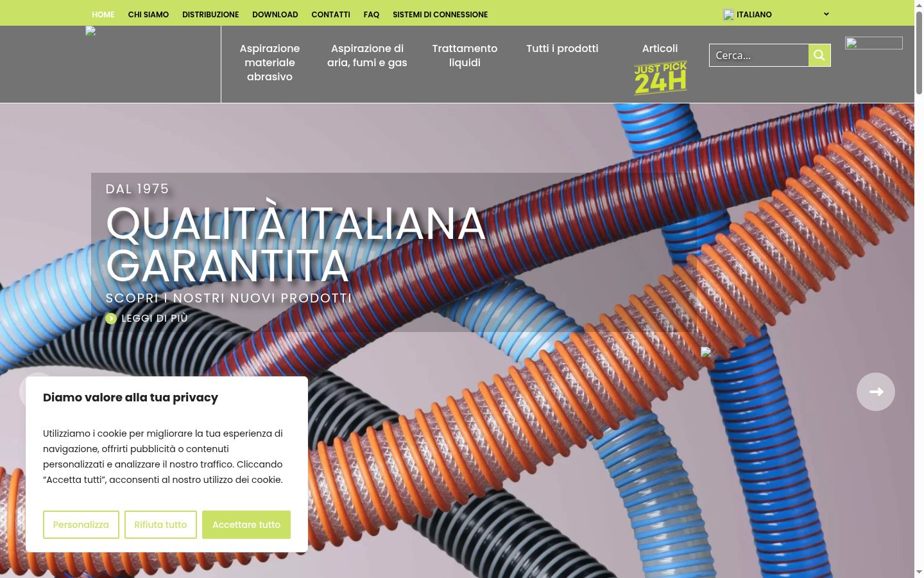Click the page vertical scrollbar thumb
This screenshot has height=578, width=924.
coord(919,53)
